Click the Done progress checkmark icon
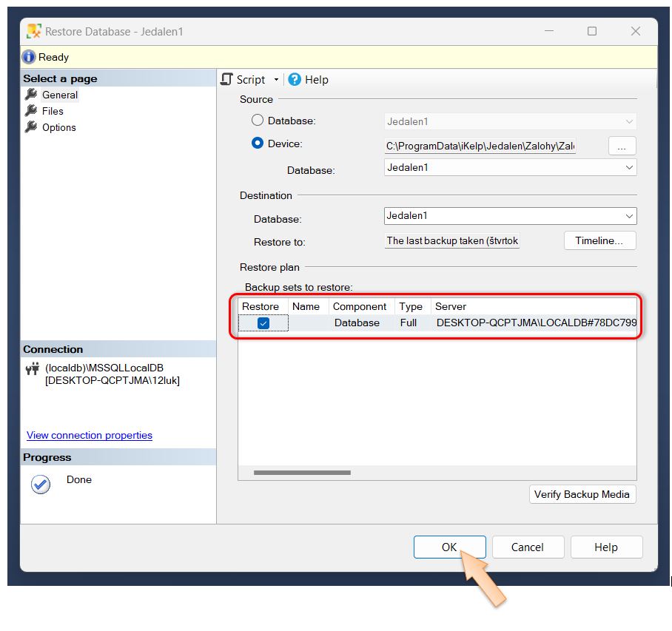Image resolution: width=672 pixels, height=631 pixels. coord(41,485)
